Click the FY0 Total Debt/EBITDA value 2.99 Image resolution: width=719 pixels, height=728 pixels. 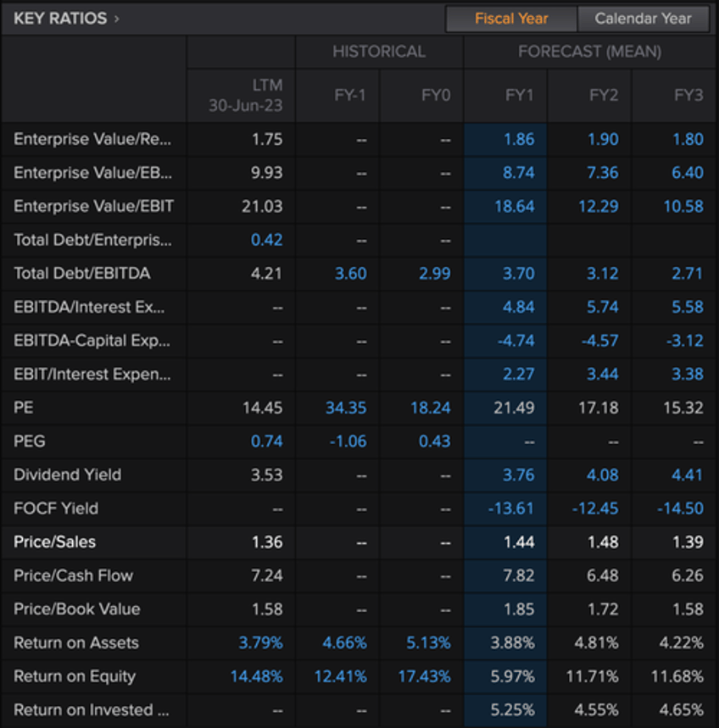coord(435,274)
